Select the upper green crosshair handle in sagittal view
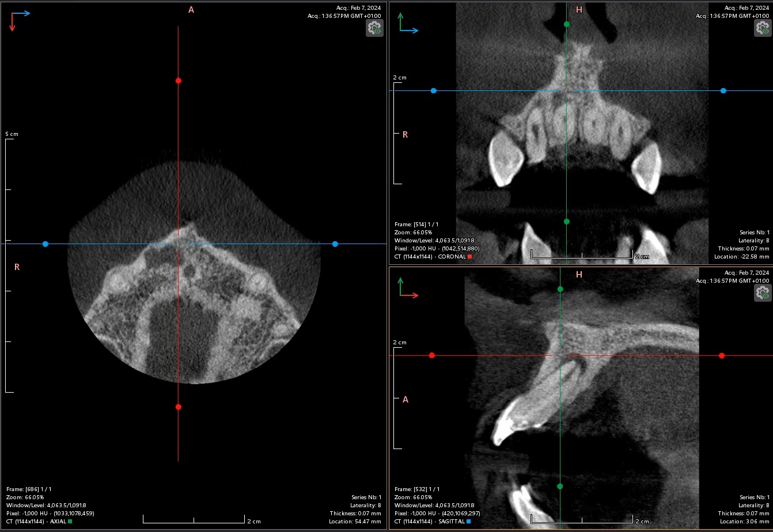 (x=560, y=289)
